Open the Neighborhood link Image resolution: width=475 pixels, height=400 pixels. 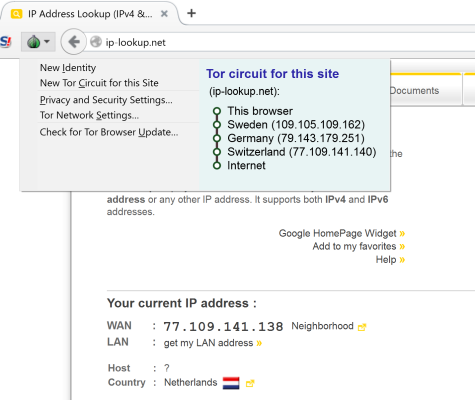pos(322,326)
